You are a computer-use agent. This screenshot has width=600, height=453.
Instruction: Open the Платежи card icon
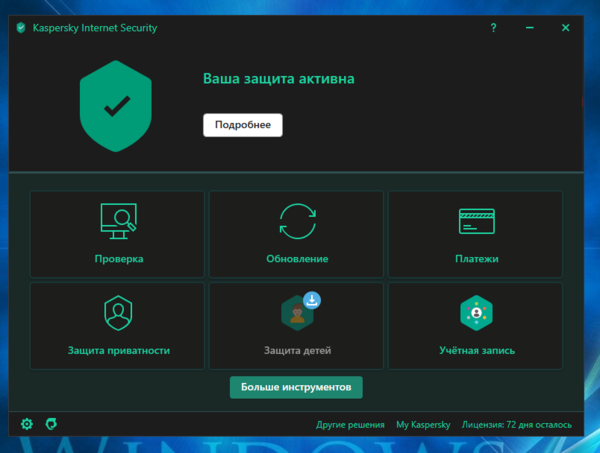coord(476,221)
